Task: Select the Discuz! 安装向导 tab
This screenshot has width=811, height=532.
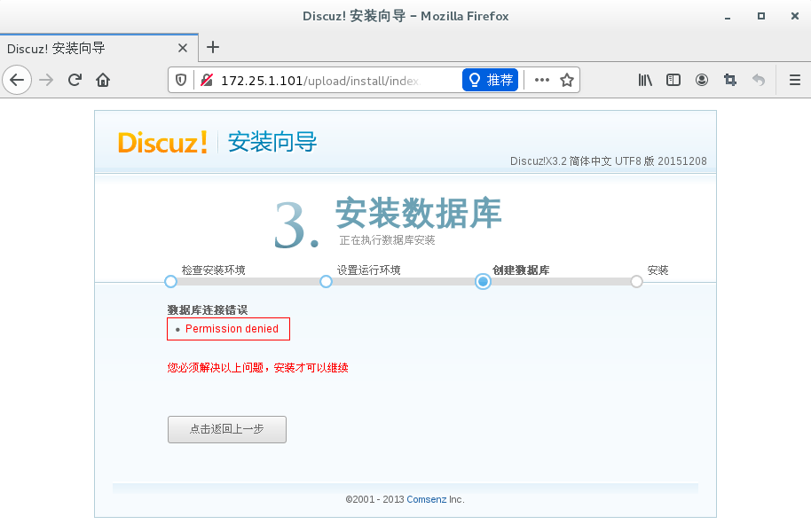Action: [x=98, y=48]
